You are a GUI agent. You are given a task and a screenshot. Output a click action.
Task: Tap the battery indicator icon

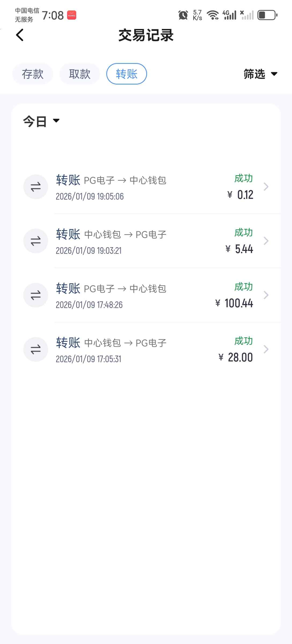point(267,15)
